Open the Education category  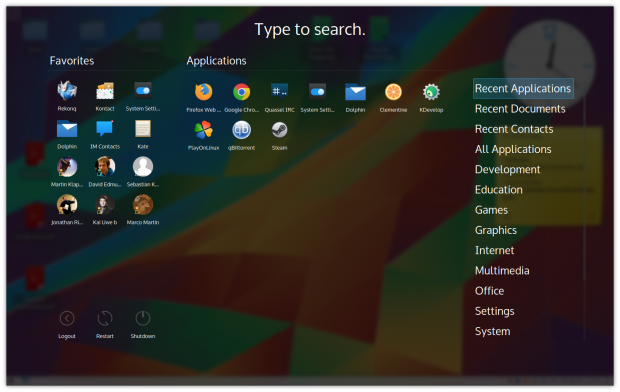(499, 190)
